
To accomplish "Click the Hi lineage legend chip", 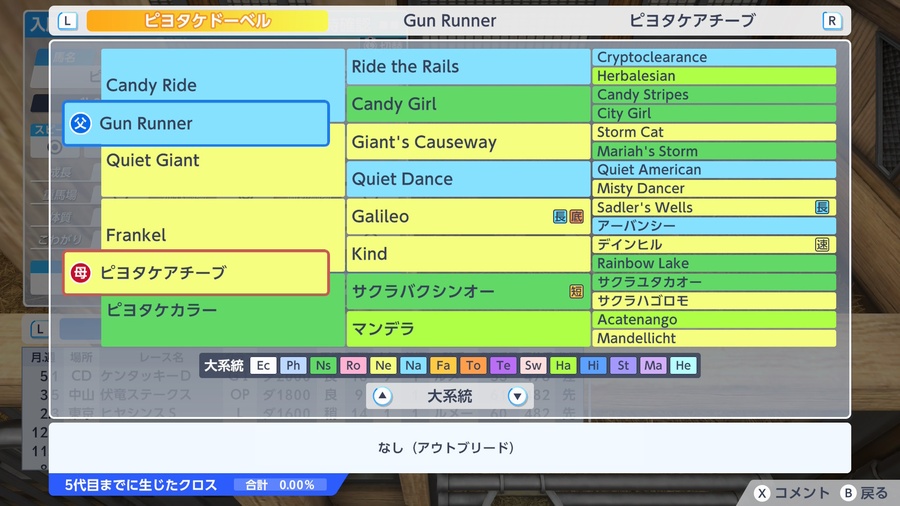I will pyautogui.click(x=593, y=365).
